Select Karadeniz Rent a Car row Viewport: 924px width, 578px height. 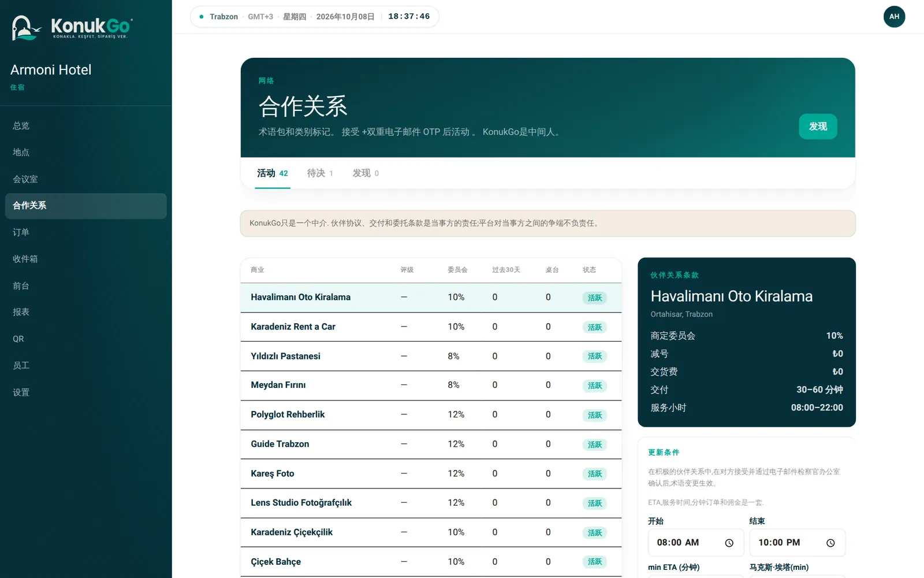pos(431,327)
